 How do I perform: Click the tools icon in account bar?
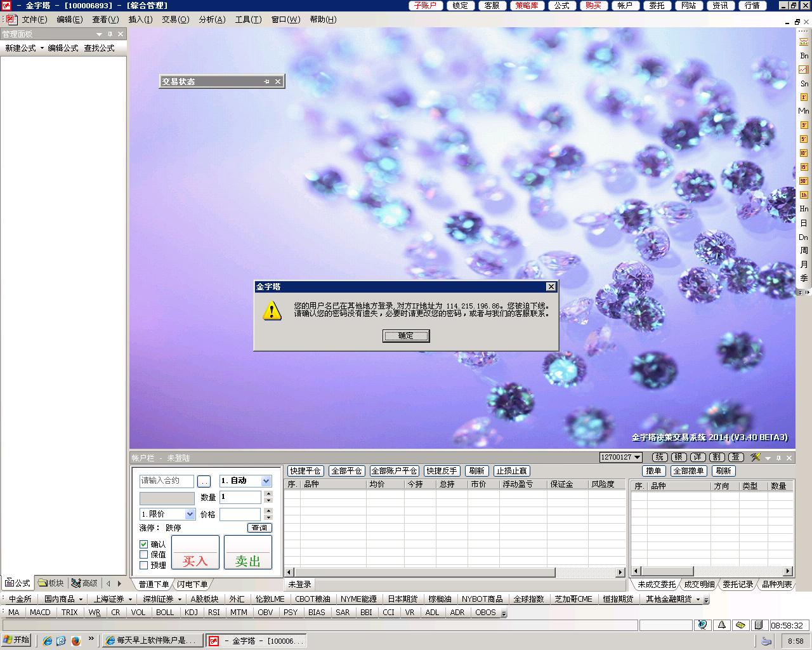755,458
